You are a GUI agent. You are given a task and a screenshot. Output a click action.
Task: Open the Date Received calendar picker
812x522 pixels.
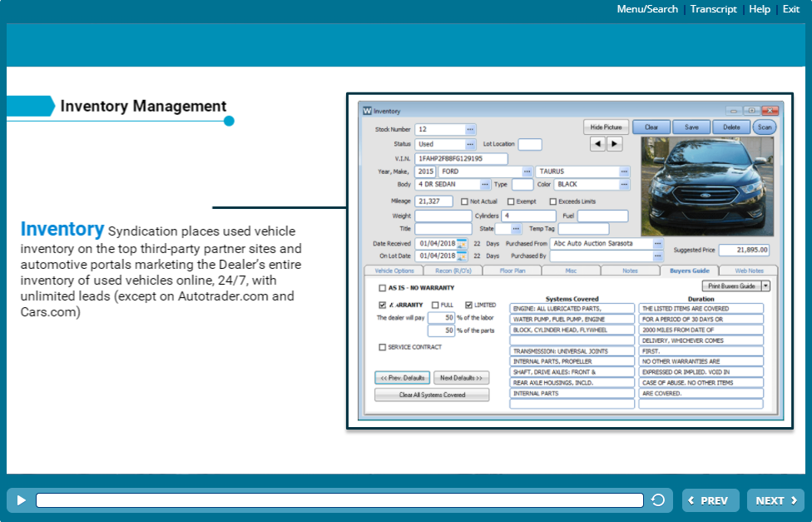point(462,244)
